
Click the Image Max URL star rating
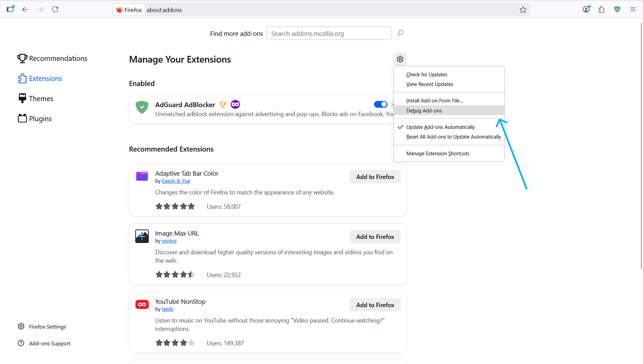tap(175, 275)
